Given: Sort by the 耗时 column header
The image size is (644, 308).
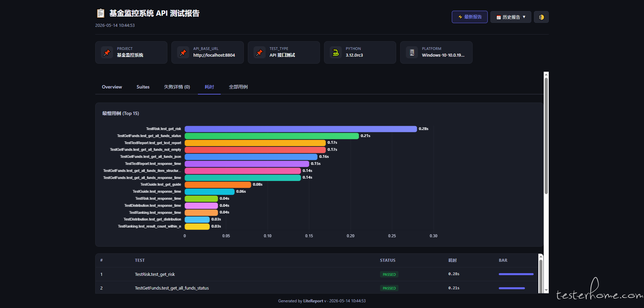Looking at the screenshot, I should pos(452,260).
